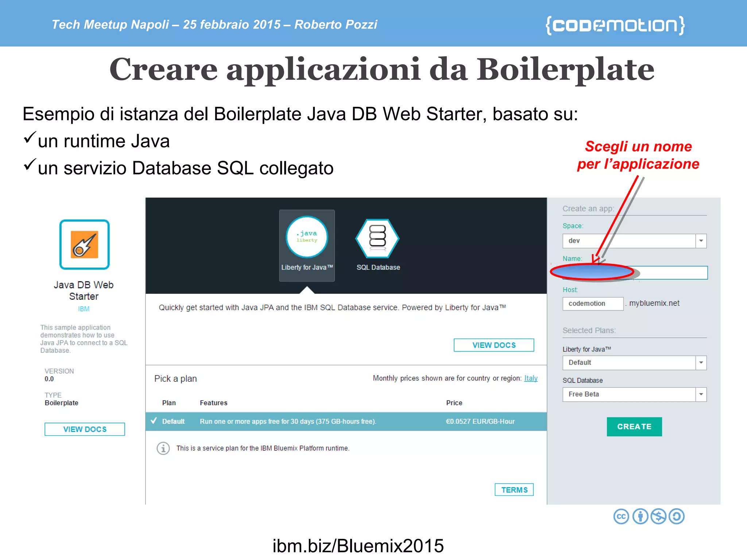Click the NonCommercial license icon
This screenshot has width=747, height=560.
[658, 516]
